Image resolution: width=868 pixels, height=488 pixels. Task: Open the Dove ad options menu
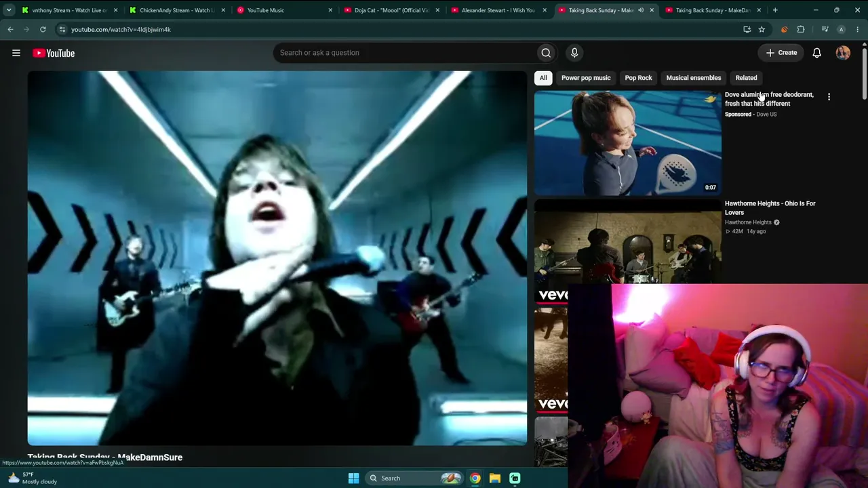829,97
